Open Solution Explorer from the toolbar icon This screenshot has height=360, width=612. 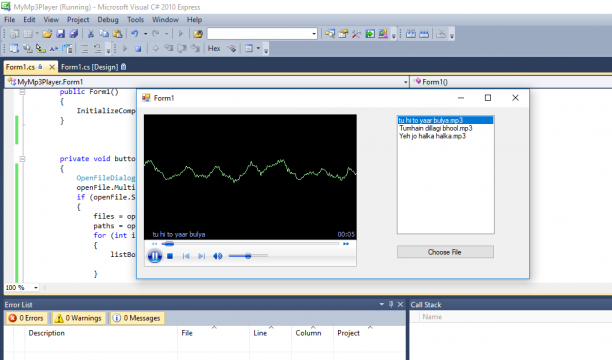pyautogui.click(x=330, y=34)
